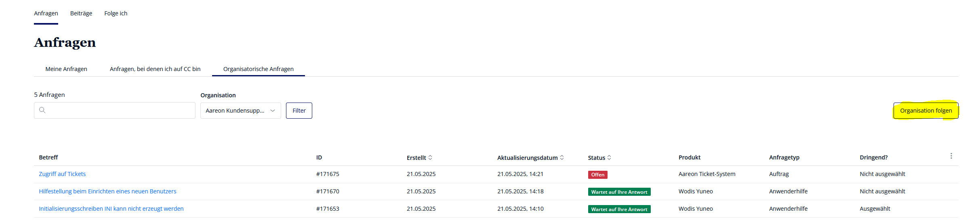980x220 pixels.
Task: Open the Folge ich tab
Action: coord(116,13)
